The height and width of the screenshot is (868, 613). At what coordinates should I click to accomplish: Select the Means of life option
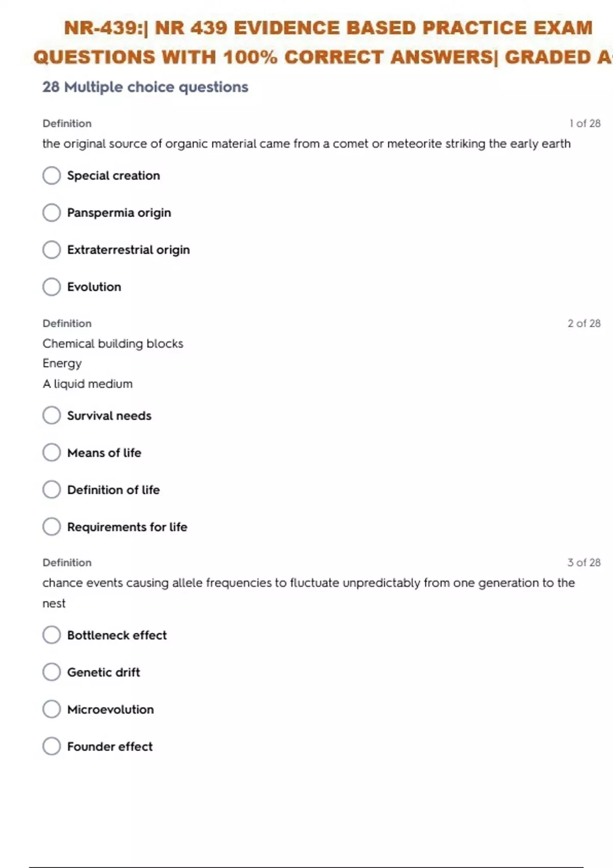coord(52,452)
